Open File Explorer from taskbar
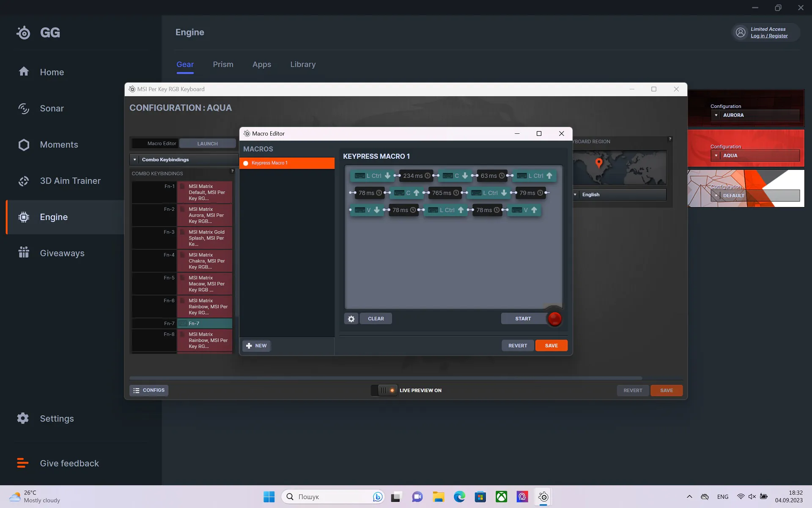812x508 pixels. pyautogui.click(x=438, y=497)
